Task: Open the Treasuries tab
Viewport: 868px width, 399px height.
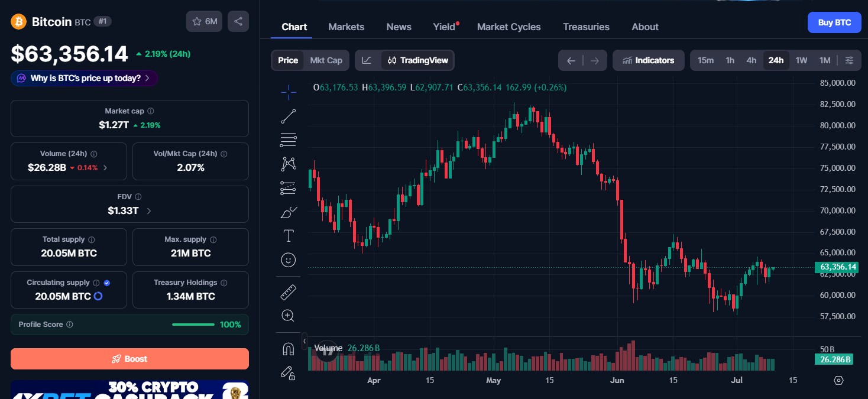Action: coord(586,27)
